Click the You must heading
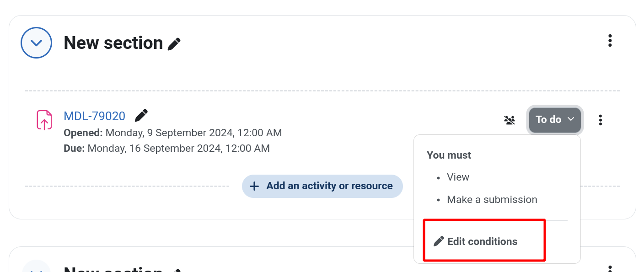The image size is (644, 272). (x=449, y=155)
